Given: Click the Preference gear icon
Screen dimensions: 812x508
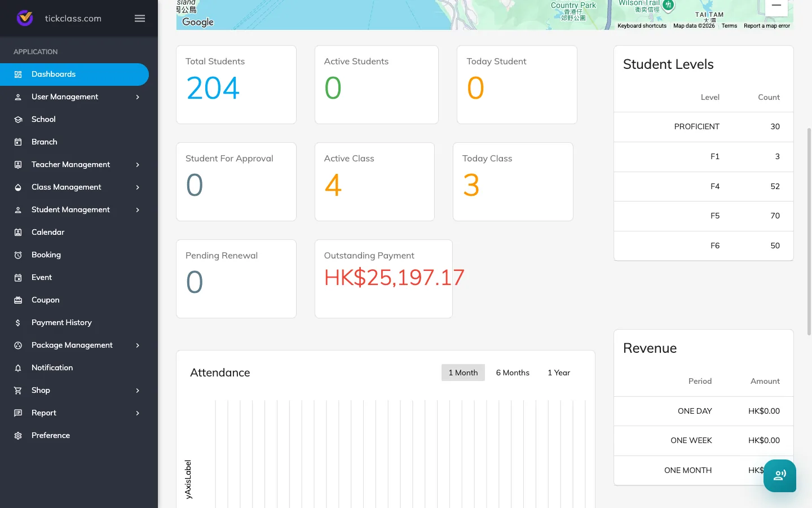Looking at the screenshot, I should 18,436.
